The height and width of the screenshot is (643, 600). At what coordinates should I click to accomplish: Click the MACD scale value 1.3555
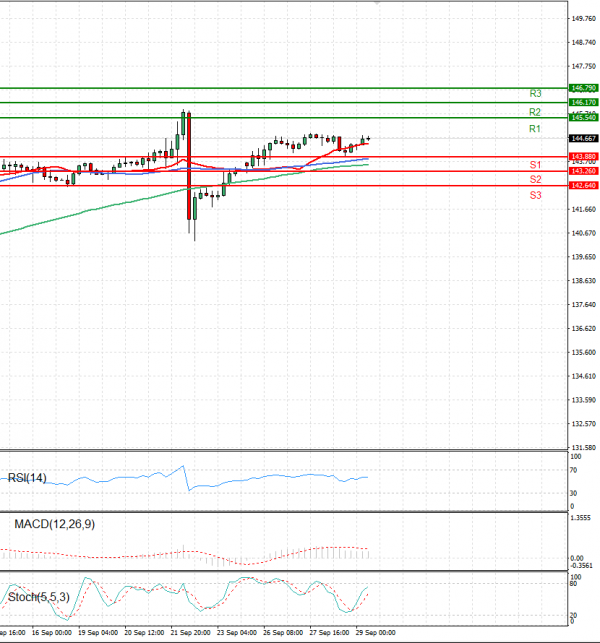pyautogui.click(x=580, y=518)
